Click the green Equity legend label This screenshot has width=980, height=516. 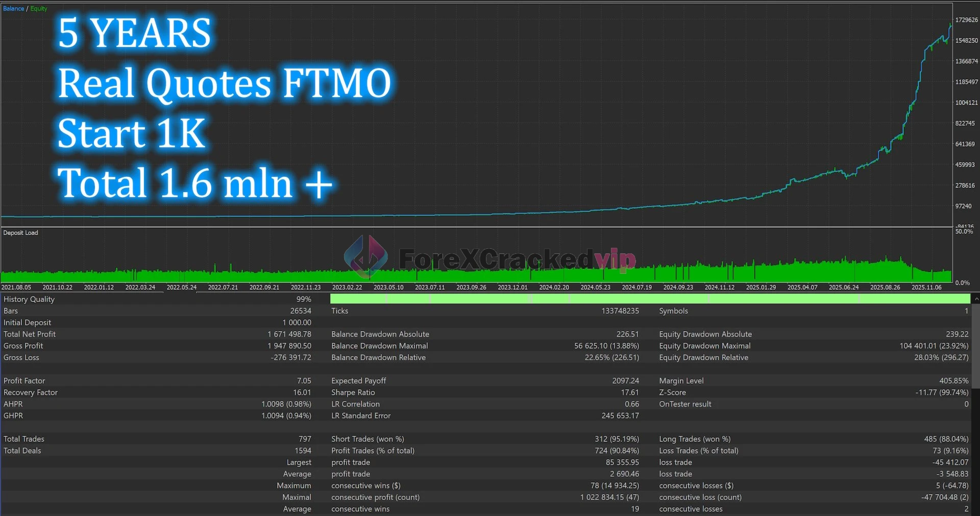point(39,9)
